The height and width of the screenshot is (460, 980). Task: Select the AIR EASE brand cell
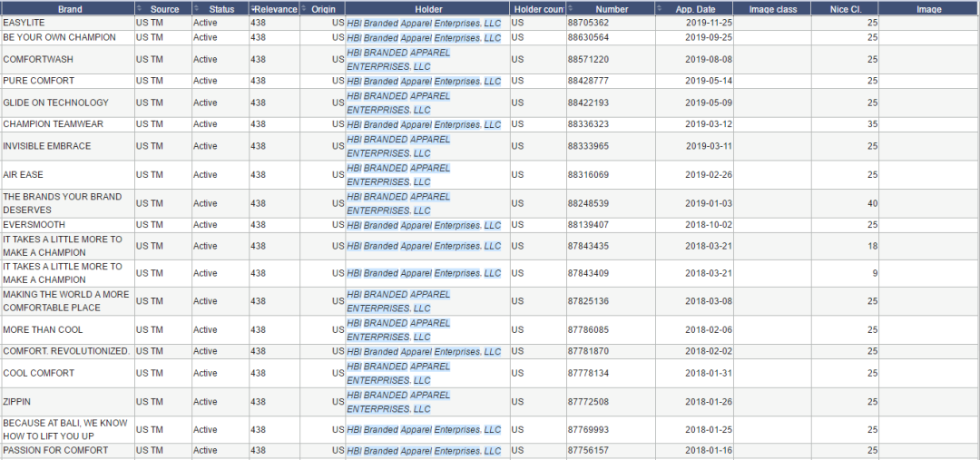point(67,175)
